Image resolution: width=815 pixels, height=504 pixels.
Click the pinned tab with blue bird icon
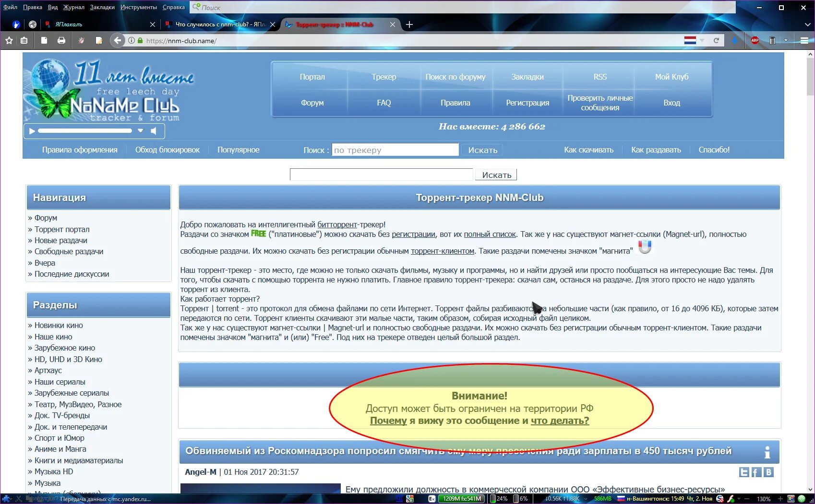(16, 24)
